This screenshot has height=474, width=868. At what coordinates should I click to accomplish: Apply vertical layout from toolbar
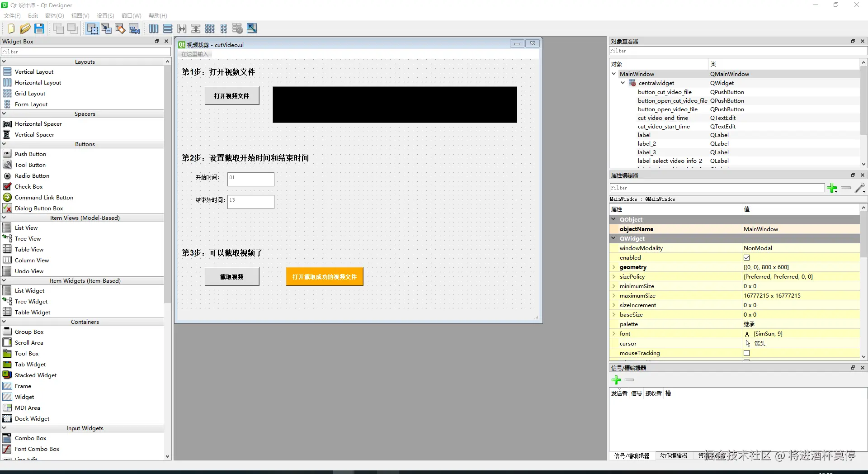pyautogui.click(x=168, y=28)
